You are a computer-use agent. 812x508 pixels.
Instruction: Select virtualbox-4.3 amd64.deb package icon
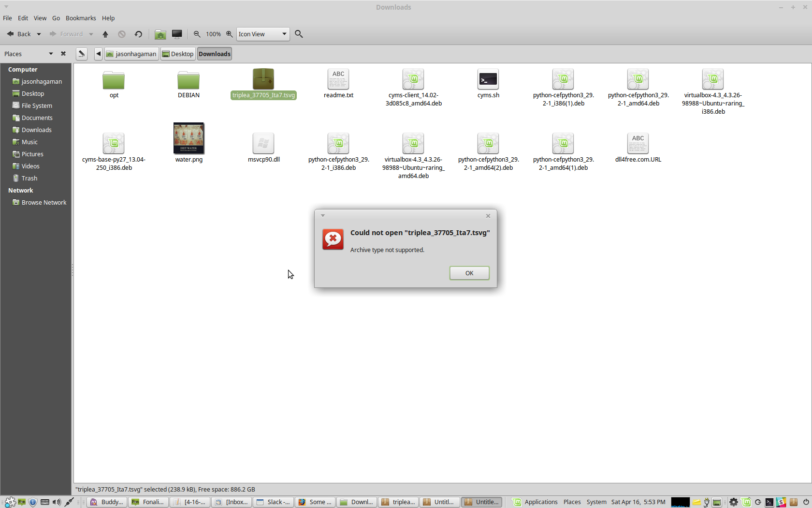point(413,143)
